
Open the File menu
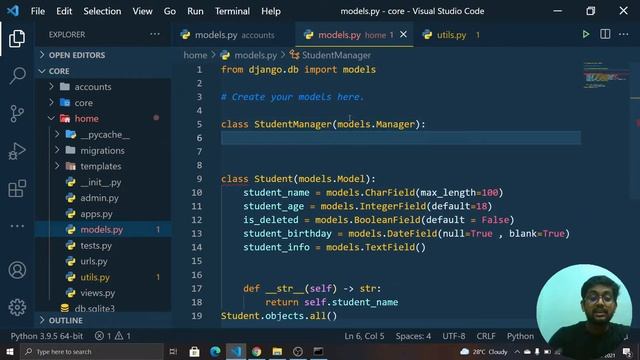pyautogui.click(x=38, y=11)
